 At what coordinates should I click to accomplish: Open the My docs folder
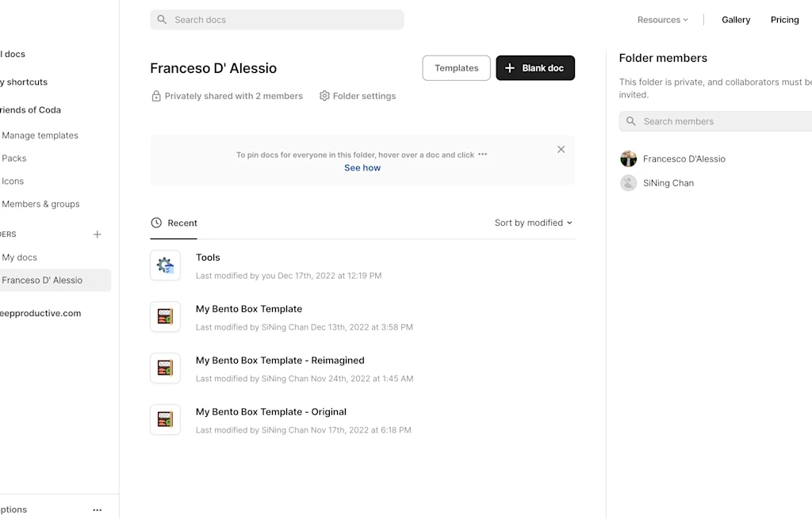pos(19,258)
